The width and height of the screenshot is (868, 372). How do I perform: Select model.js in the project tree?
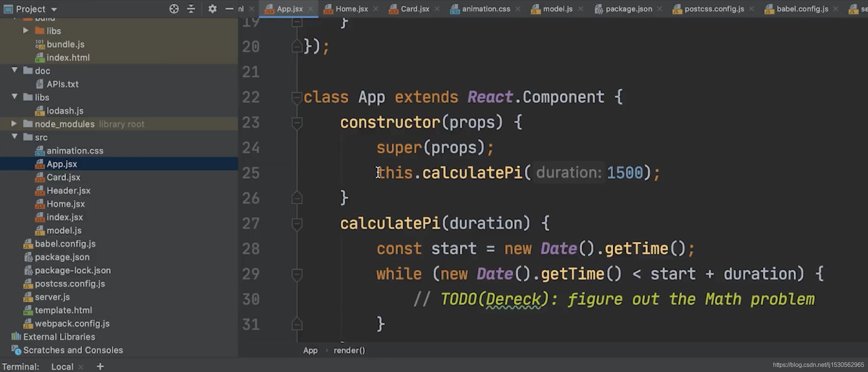pos(64,230)
